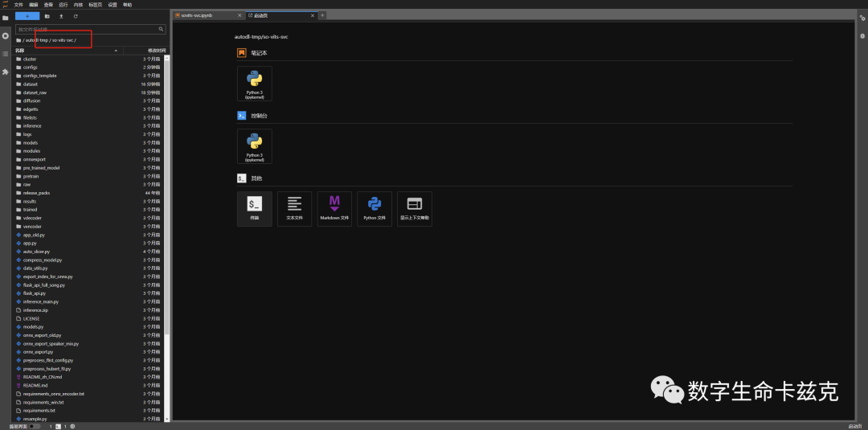Select the inference_main.py file
Viewport: 868px width, 430px height.
[x=88, y=301]
